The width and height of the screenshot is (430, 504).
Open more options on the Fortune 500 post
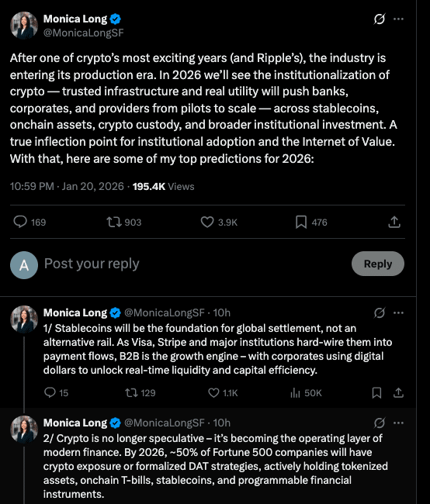click(x=398, y=423)
